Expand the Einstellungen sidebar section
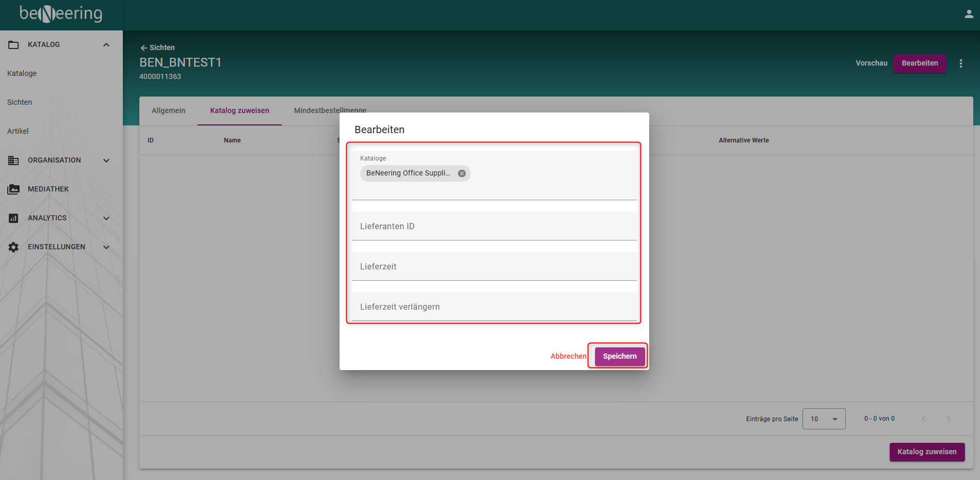The height and width of the screenshot is (480, 980). pos(106,247)
